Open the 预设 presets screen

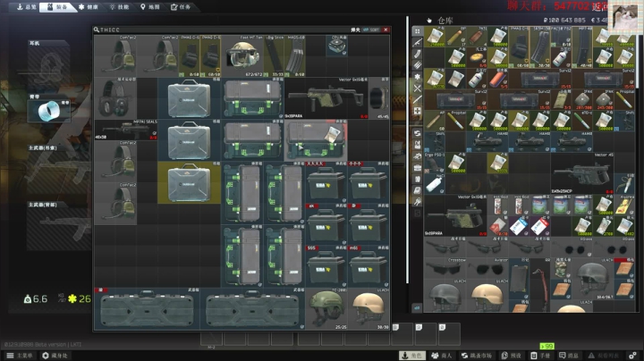pyautogui.click(x=512, y=356)
